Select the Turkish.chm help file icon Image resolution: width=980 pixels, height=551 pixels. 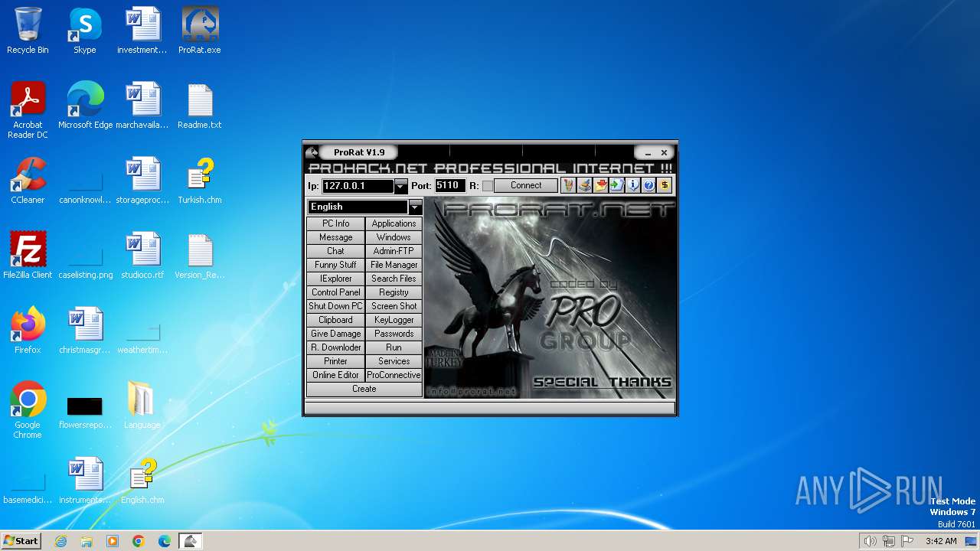200,181
